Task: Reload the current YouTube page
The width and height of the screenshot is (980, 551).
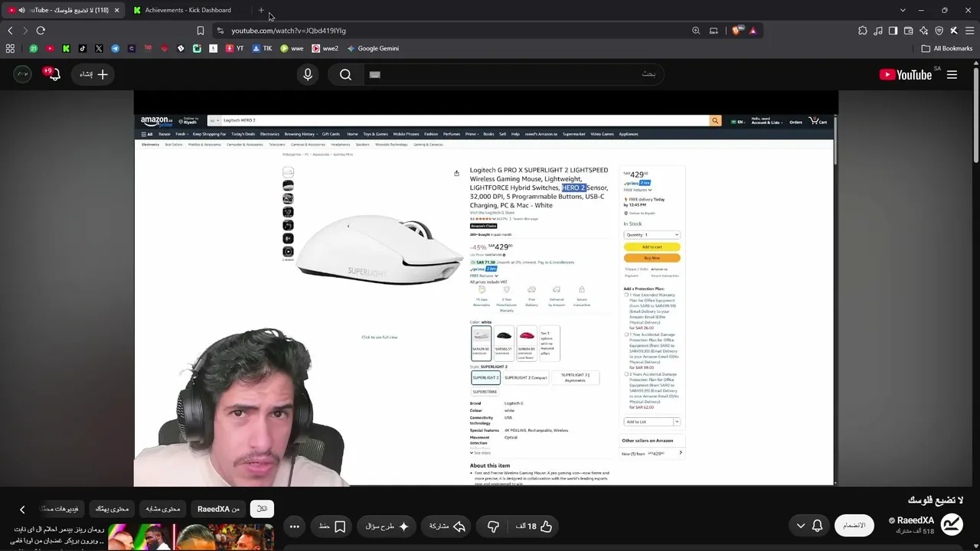Action: pyautogui.click(x=41, y=31)
